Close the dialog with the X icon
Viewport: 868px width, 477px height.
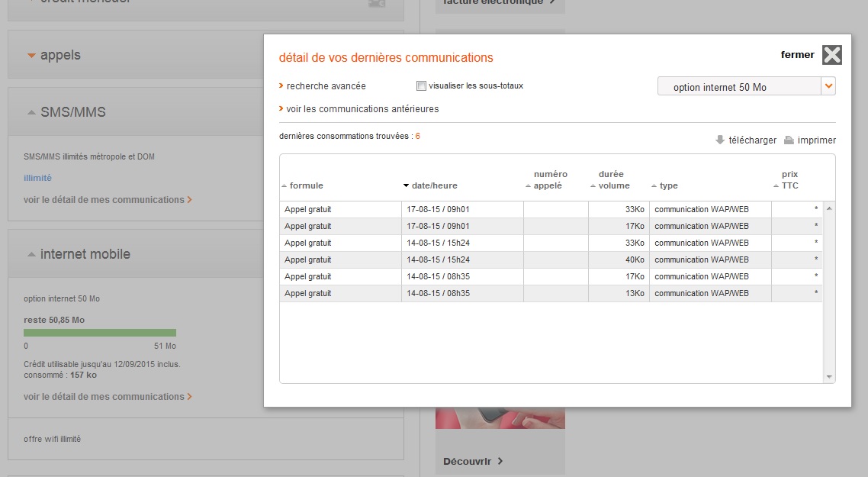pyautogui.click(x=831, y=55)
